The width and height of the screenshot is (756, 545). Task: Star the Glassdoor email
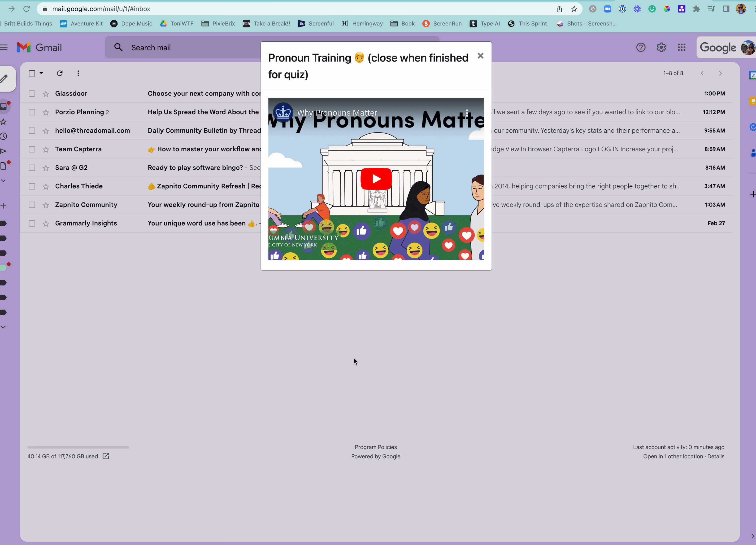tap(46, 94)
